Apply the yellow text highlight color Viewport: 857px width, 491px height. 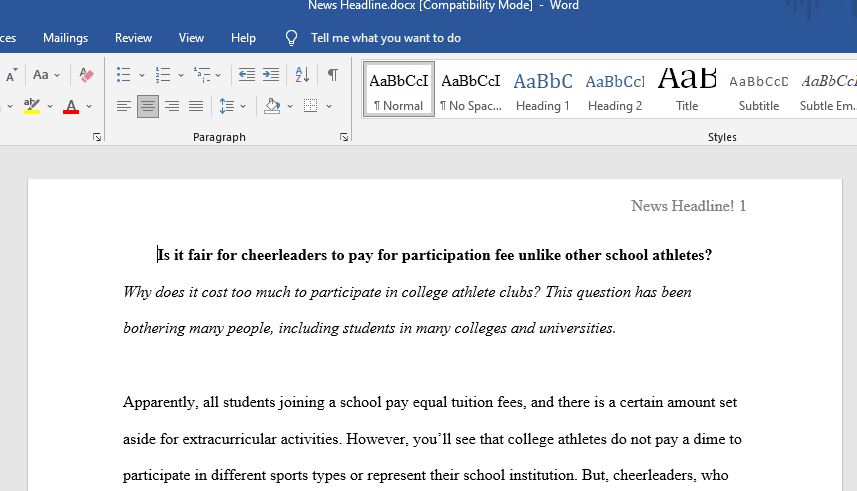[32, 106]
